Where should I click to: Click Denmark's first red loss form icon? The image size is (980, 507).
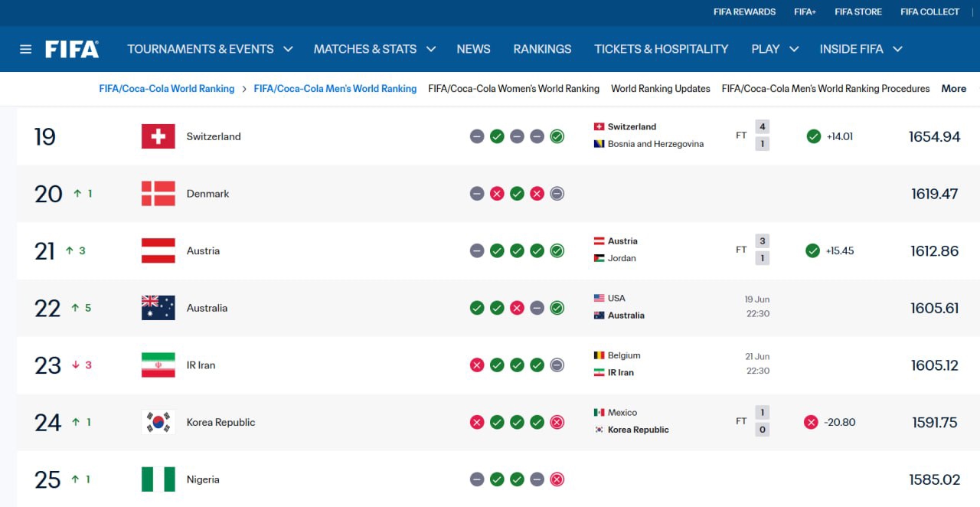click(x=497, y=194)
